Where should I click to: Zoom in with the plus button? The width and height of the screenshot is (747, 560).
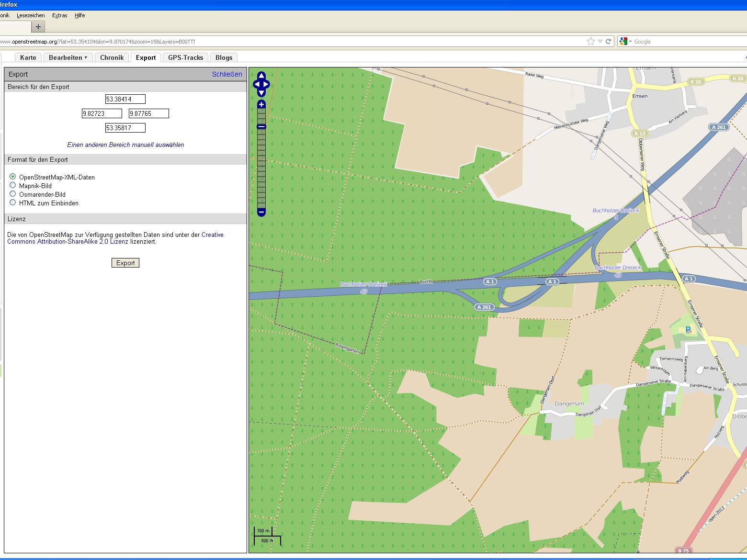tap(261, 104)
